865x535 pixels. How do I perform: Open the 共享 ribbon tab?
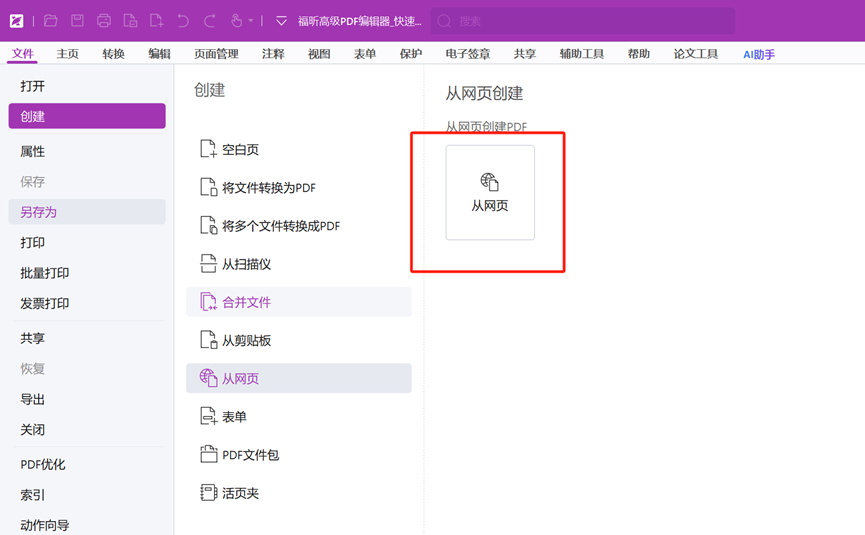525,54
